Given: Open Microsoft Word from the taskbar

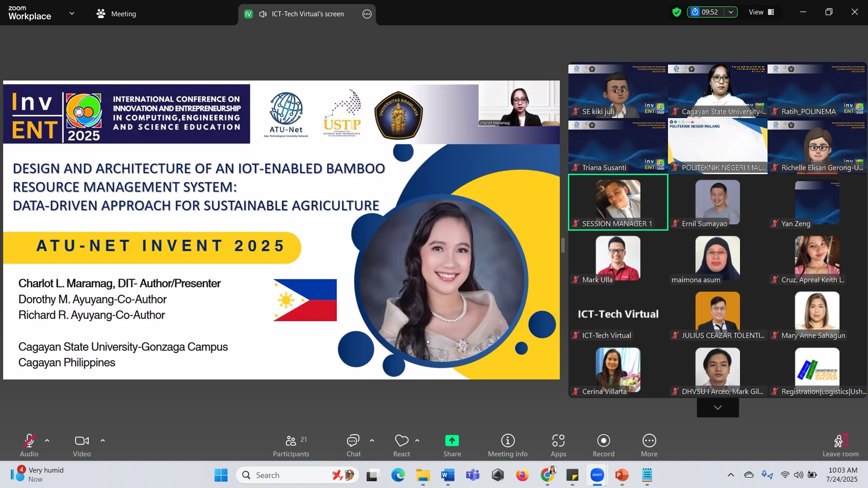Looking at the screenshot, I should tap(448, 475).
